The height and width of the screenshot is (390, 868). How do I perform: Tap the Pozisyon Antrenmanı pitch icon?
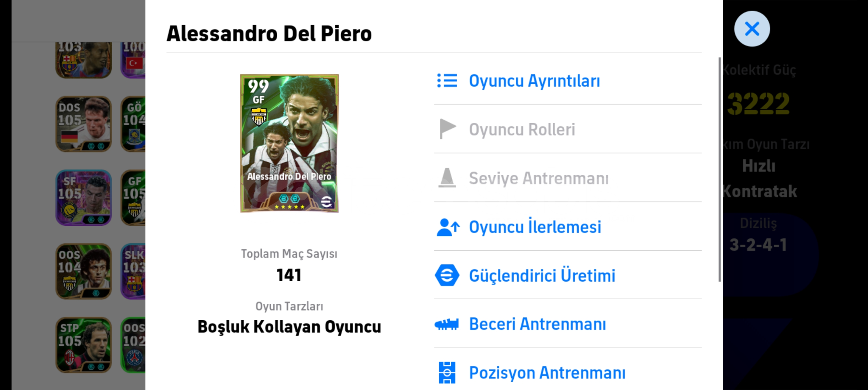point(447,372)
